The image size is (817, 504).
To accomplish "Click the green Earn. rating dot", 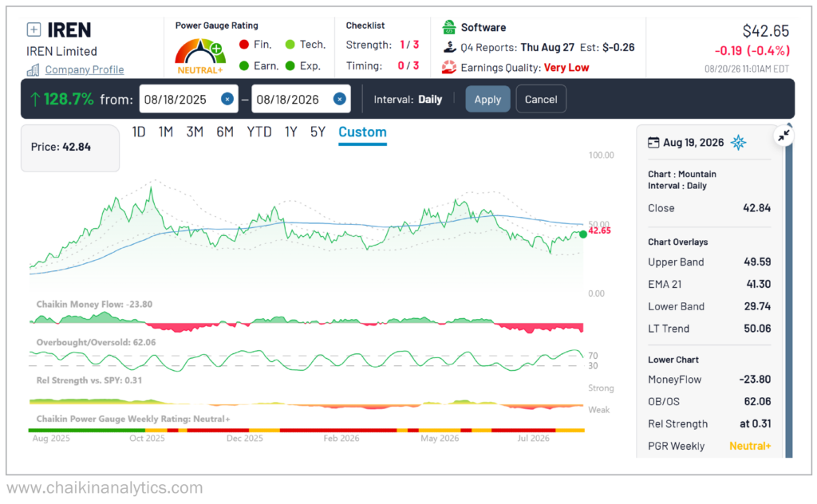I will [x=244, y=65].
